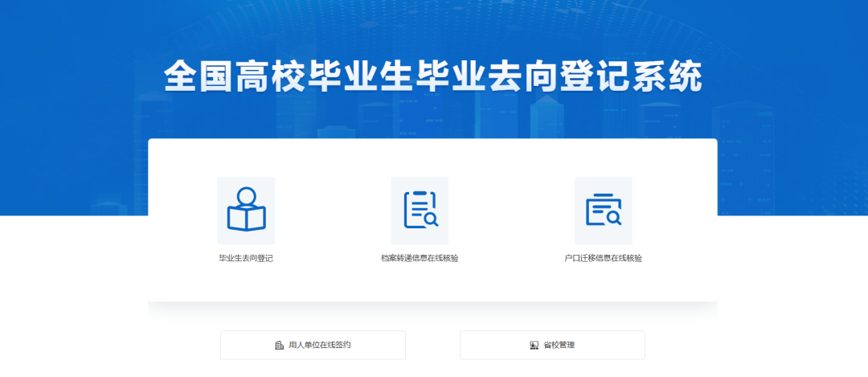This screenshot has height=377, width=868.
Task: Click the small icon beside 省校管理
Action: click(x=534, y=346)
